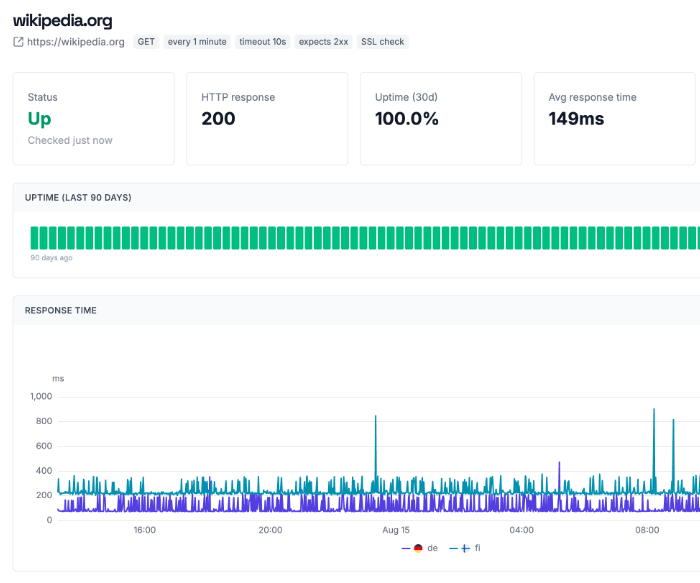700x583 pixels.
Task: Click the green 'Up' status value
Action: coord(39,119)
